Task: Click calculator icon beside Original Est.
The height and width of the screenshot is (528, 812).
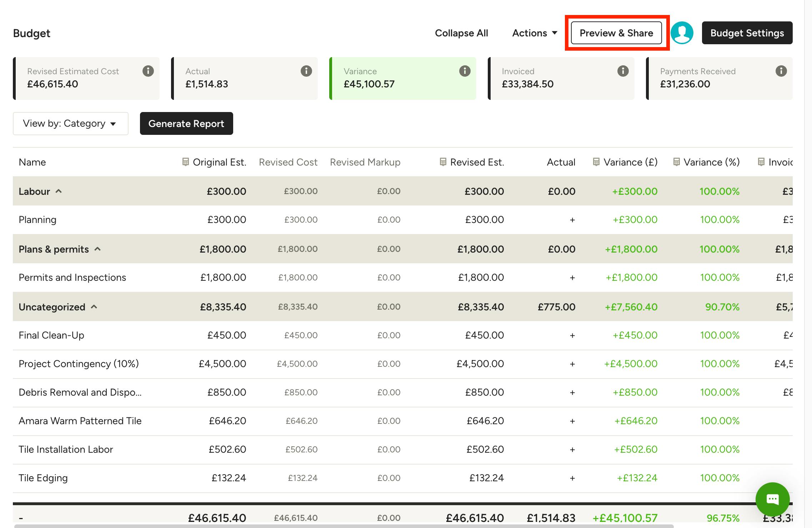Action: pos(185,162)
